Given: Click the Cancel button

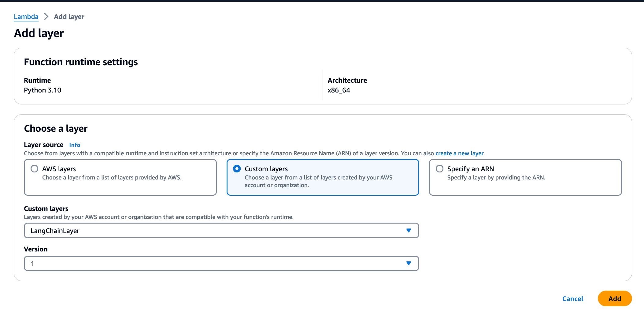Looking at the screenshot, I should pos(572,299).
